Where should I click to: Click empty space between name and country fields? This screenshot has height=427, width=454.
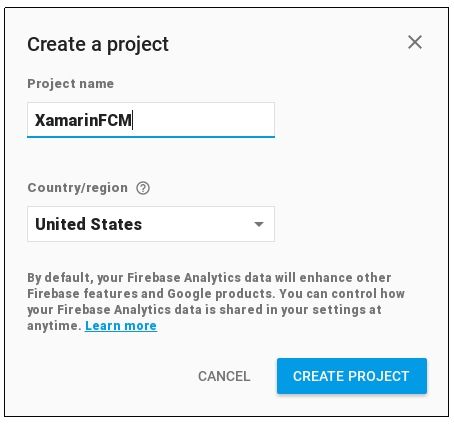click(x=151, y=159)
